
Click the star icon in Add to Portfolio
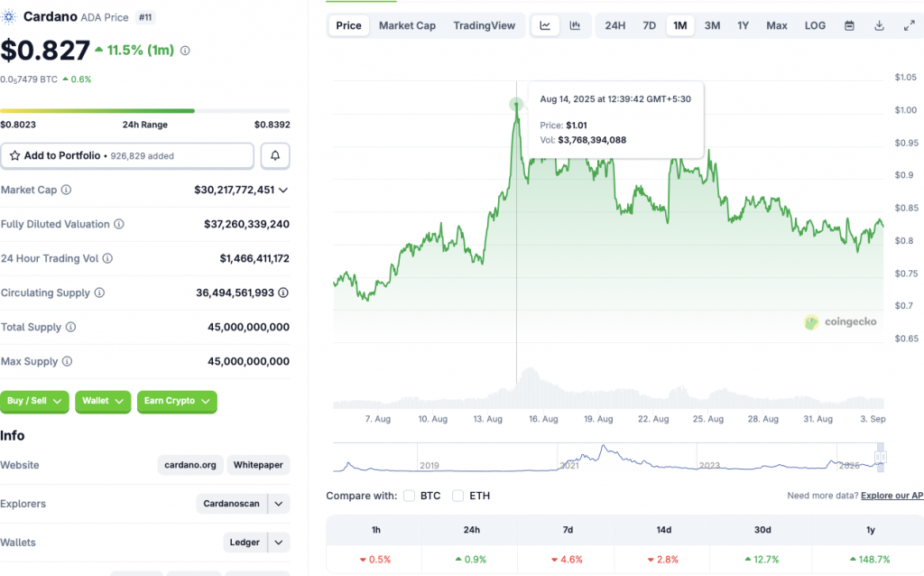click(14, 155)
